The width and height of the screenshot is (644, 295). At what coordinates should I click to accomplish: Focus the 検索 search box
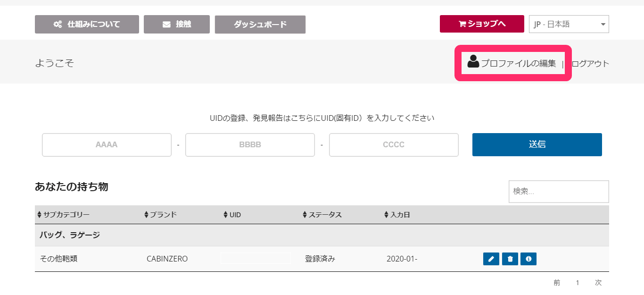[559, 192]
